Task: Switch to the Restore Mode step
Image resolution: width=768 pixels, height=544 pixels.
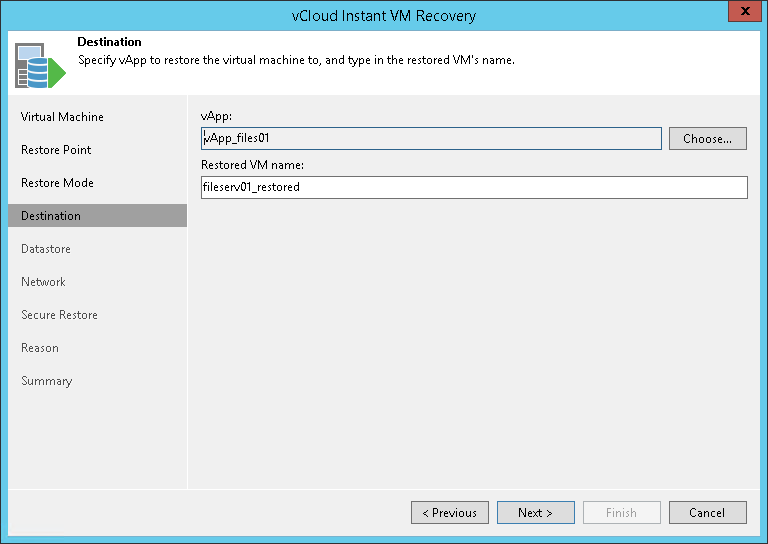Action: tap(57, 183)
